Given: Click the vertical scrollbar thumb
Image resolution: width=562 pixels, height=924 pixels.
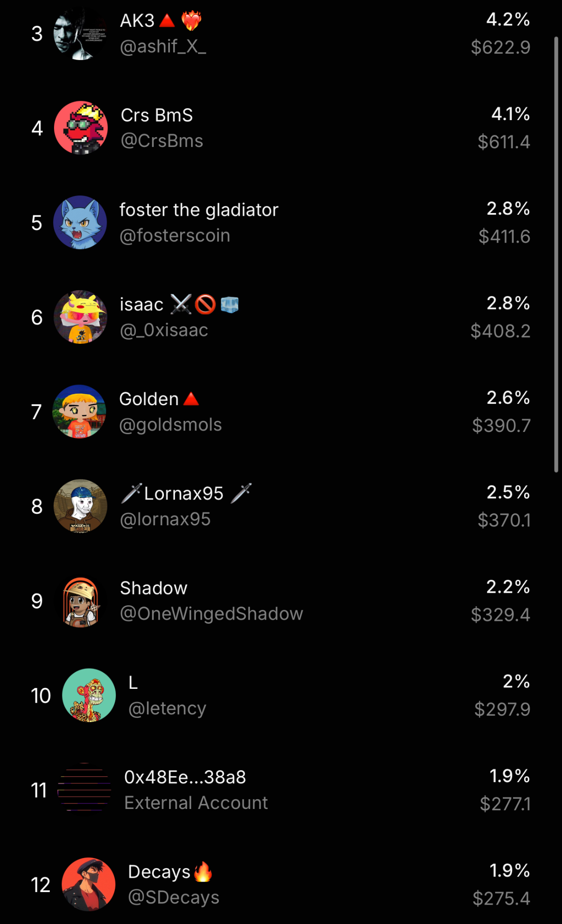Looking at the screenshot, I should pos(556,254).
